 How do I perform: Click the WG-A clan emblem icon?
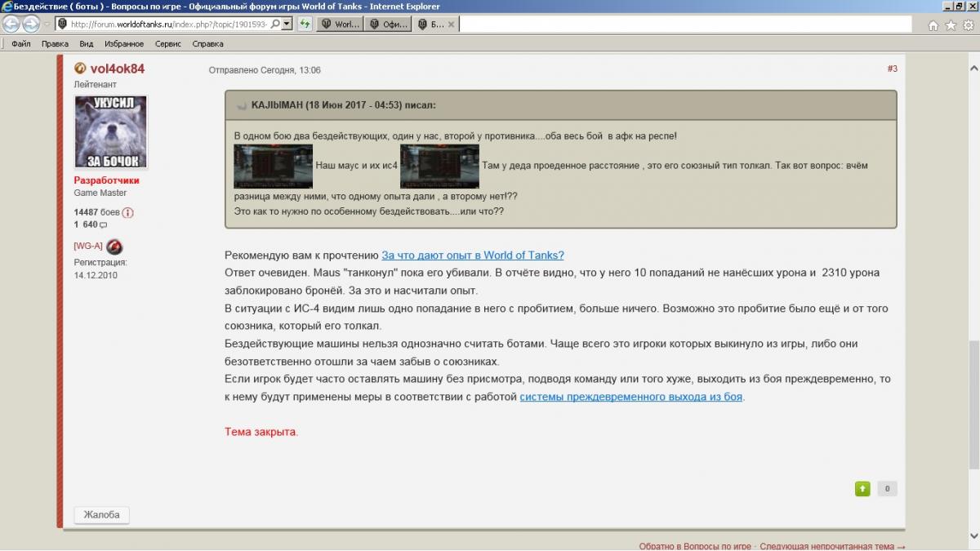(115, 247)
